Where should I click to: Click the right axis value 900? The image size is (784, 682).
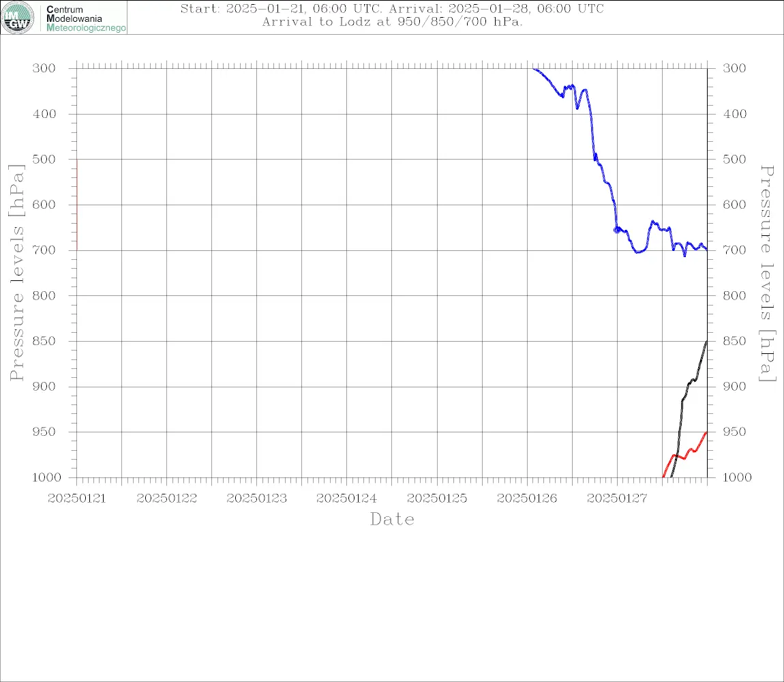734,386
